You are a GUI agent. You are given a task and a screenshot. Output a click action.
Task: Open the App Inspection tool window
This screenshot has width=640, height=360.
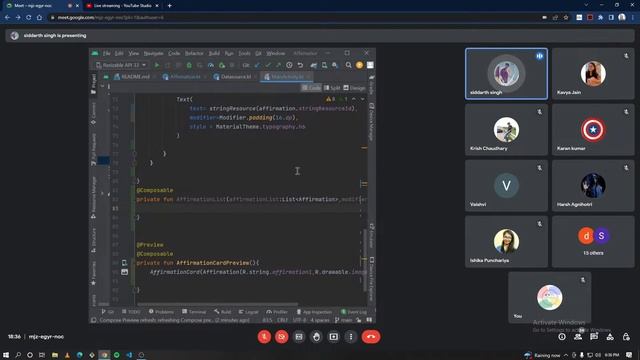(x=314, y=312)
